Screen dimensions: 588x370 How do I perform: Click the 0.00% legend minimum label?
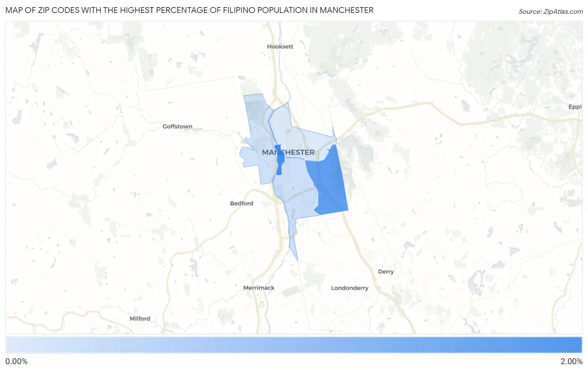17,361
